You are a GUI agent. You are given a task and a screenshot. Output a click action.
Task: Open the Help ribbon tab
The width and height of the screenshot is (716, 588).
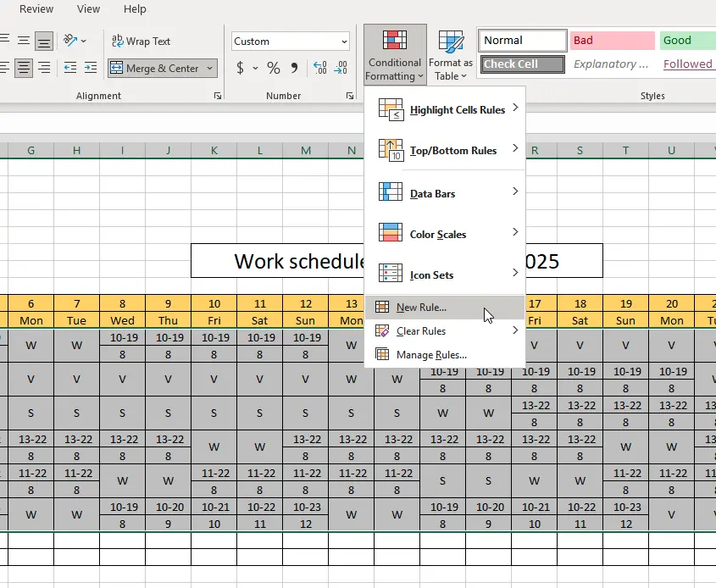pos(135,9)
